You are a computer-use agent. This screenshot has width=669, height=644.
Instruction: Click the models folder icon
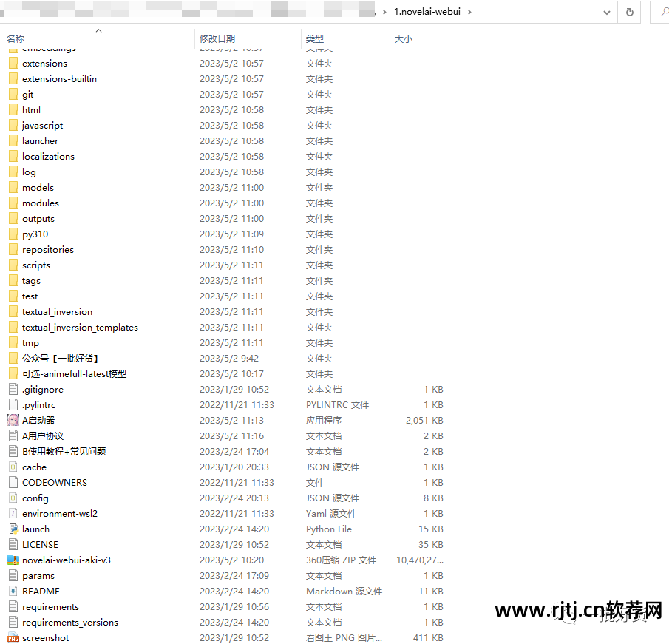[13, 187]
